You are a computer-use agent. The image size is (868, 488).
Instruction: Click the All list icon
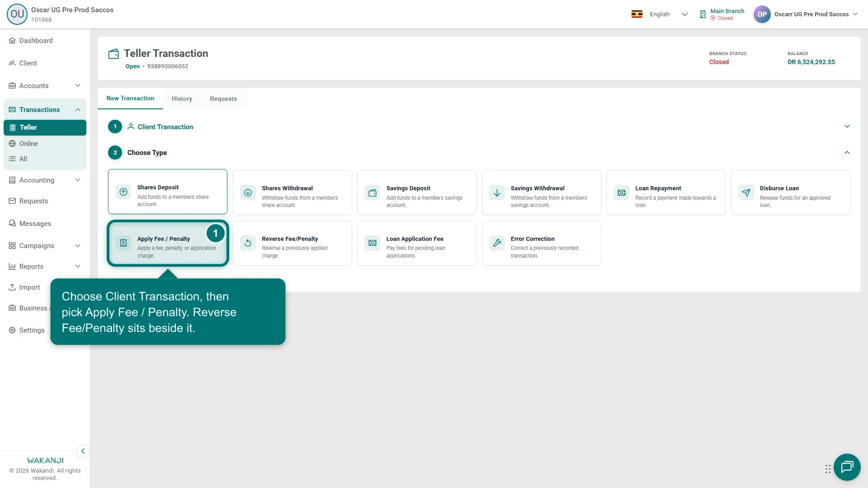tap(12, 159)
